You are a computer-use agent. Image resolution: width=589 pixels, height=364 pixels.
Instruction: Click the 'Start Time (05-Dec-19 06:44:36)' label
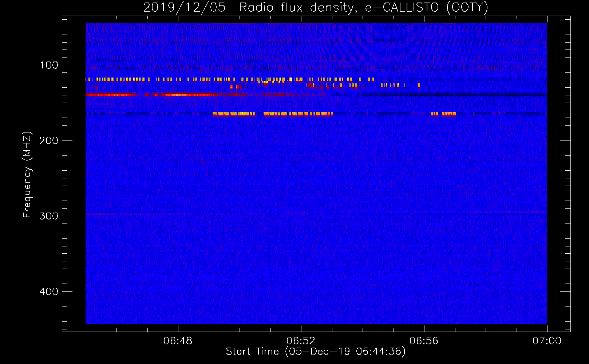(x=316, y=352)
